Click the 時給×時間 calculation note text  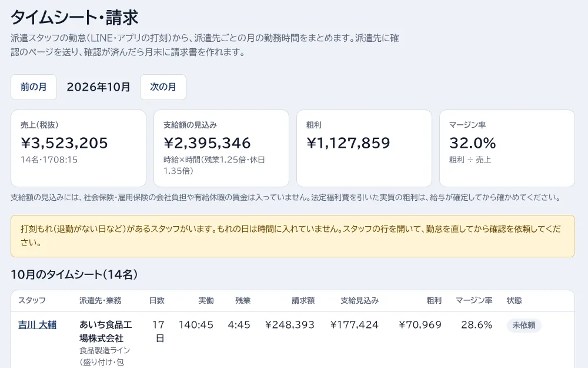tap(214, 165)
